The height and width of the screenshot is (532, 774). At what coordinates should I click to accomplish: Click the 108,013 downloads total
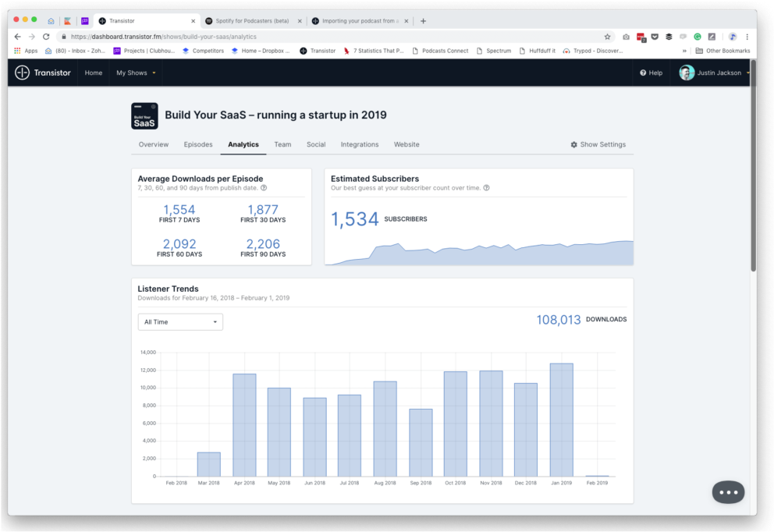(x=559, y=320)
